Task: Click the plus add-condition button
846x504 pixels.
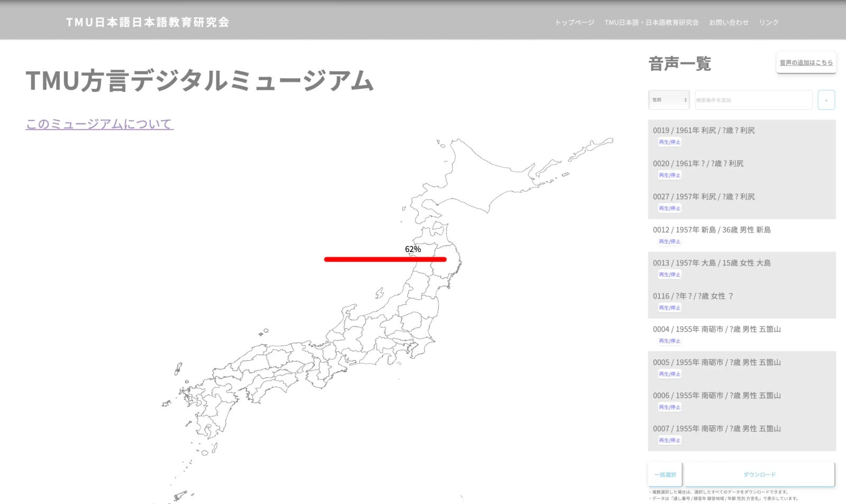Action: 826,100
